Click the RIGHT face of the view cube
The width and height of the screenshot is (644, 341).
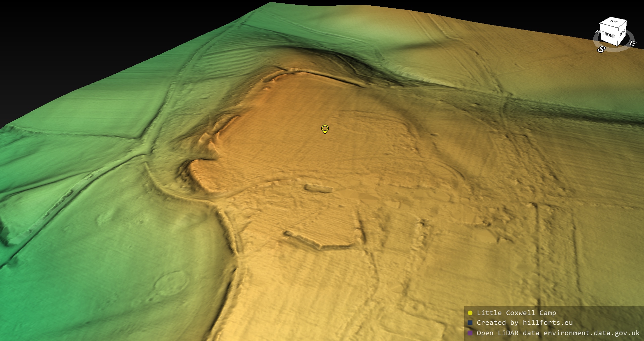[x=622, y=33]
